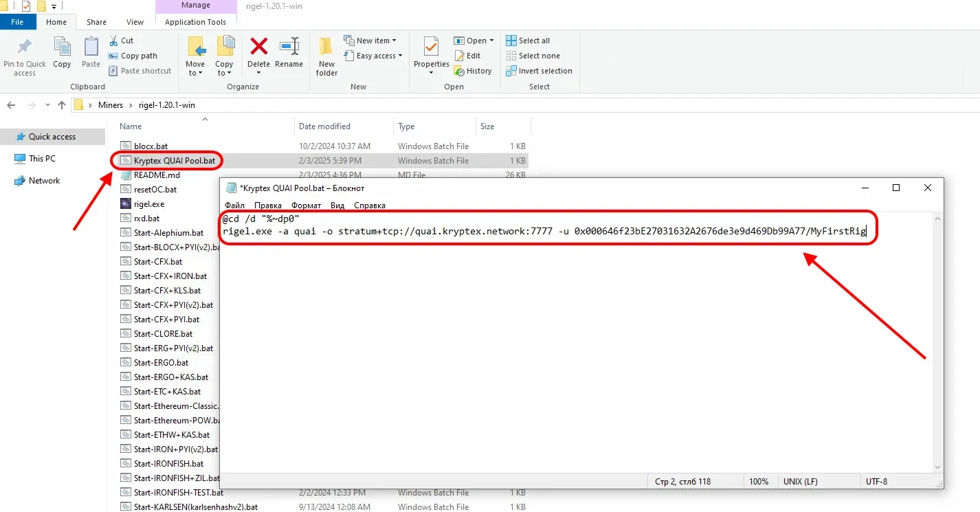This screenshot has width=980, height=512.
Task: Click the red Delete X icon
Action: 258,47
